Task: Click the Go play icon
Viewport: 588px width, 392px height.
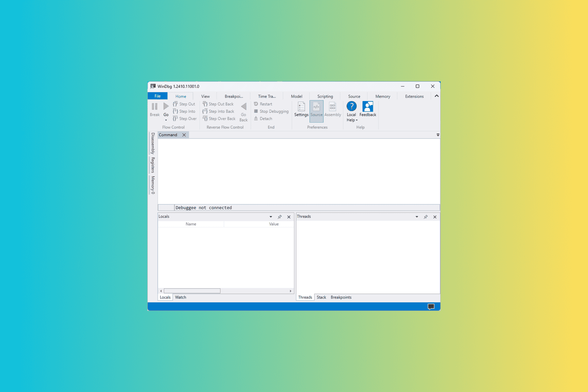Action: coord(166,106)
